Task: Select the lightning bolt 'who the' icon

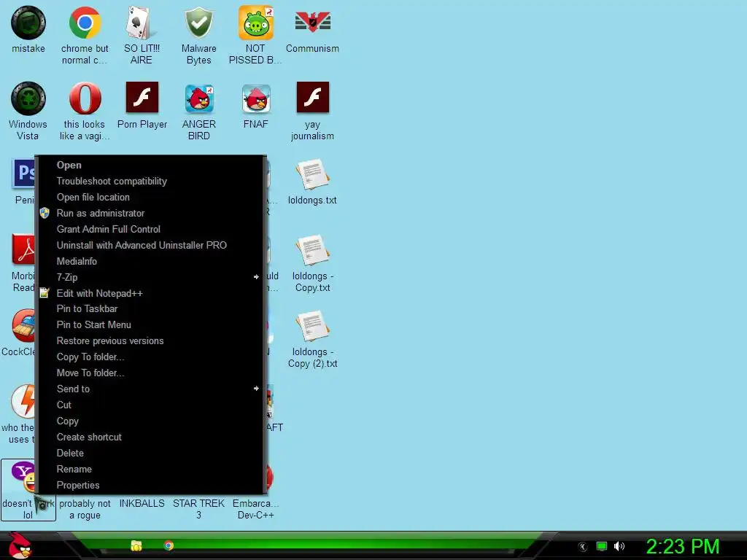Action: tap(23, 402)
